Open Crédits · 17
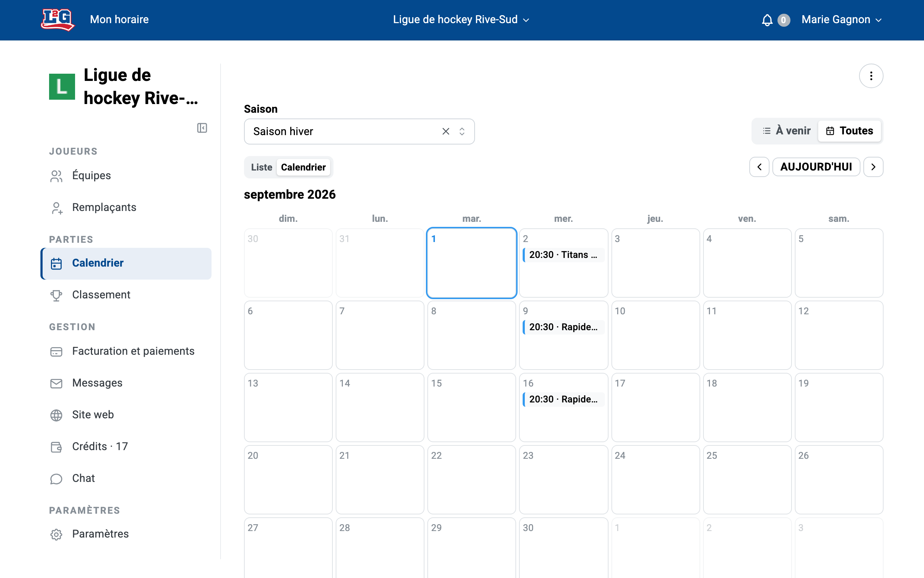The width and height of the screenshot is (924, 578). point(126,447)
